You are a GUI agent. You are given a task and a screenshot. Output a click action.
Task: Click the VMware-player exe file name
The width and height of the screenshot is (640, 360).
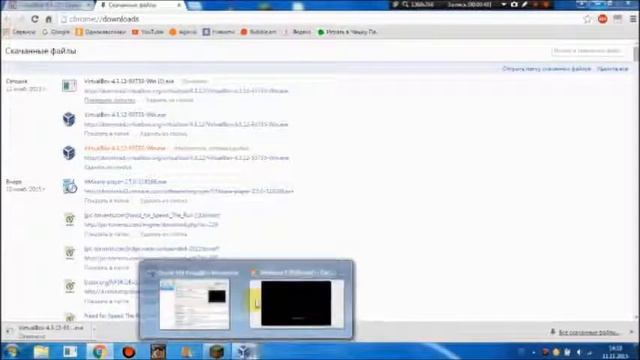click(x=125, y=182)
